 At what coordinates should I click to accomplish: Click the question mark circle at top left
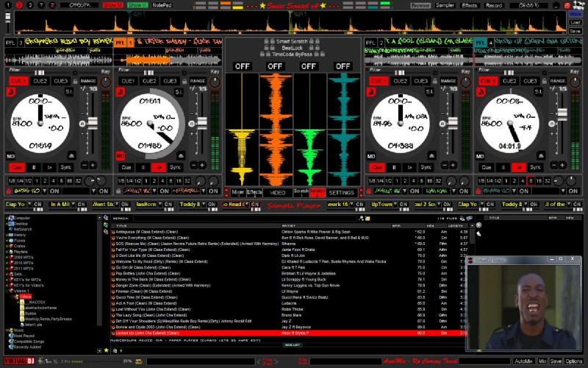point(42,5)
